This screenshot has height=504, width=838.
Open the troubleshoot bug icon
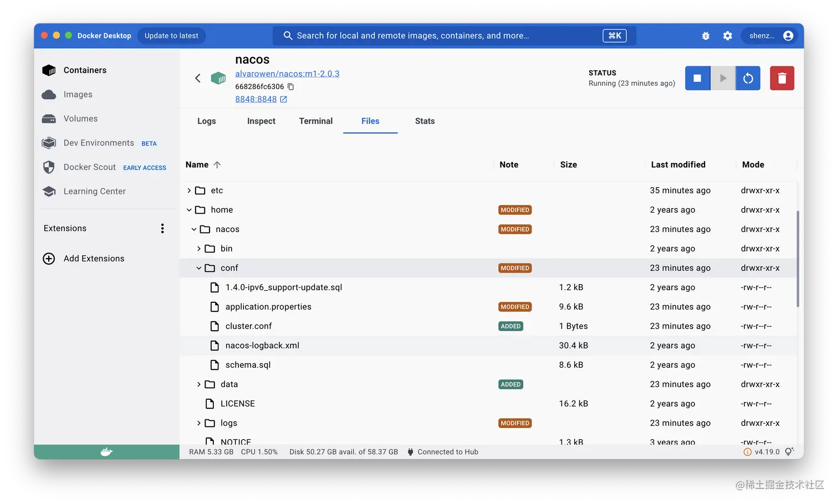coord(706,35)
